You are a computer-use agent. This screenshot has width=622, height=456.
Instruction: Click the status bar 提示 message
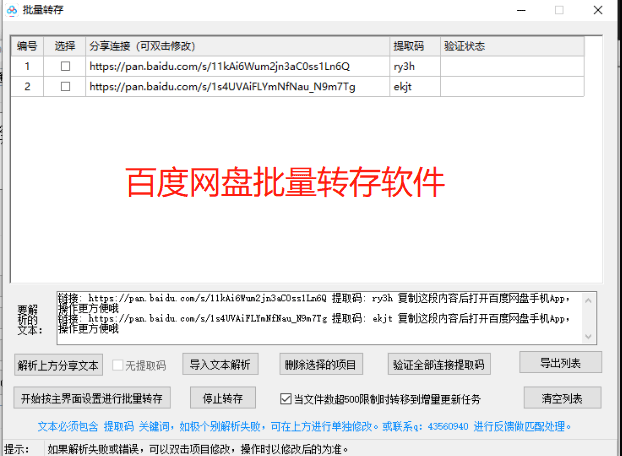[x=198, y=449]
